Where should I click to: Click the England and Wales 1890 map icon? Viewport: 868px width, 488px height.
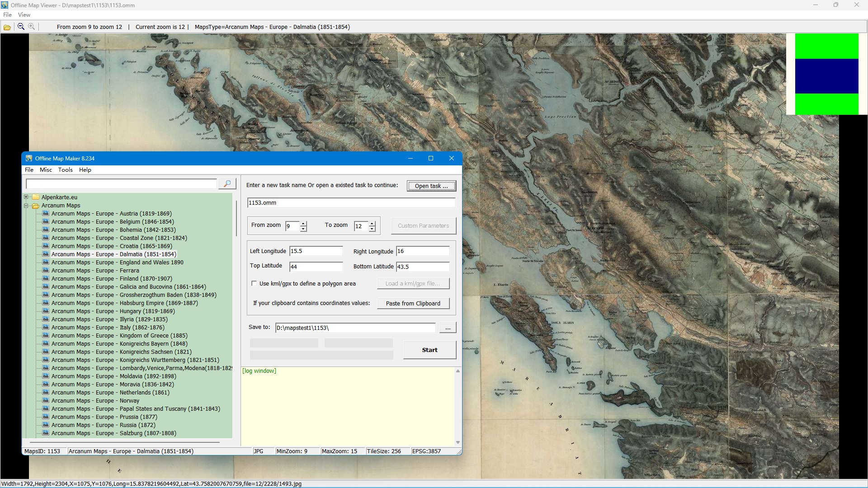click(46, 262)
